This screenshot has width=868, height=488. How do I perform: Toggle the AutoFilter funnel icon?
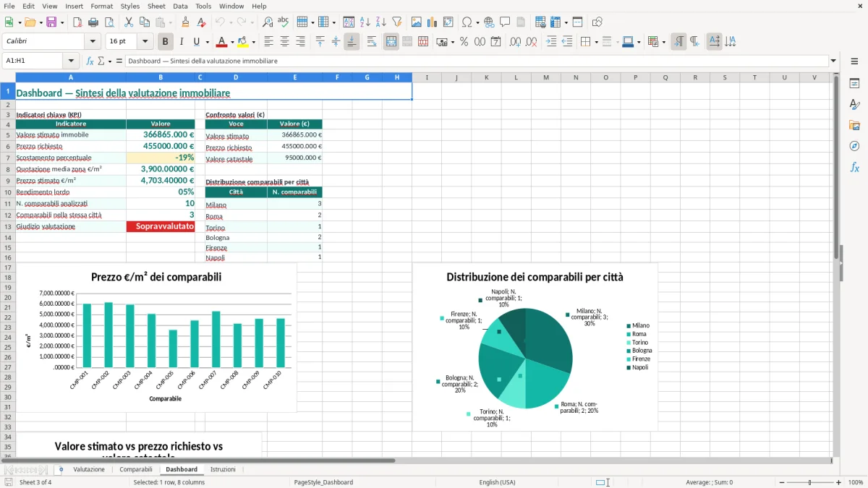pyautogui.click(x=397, y=22)
